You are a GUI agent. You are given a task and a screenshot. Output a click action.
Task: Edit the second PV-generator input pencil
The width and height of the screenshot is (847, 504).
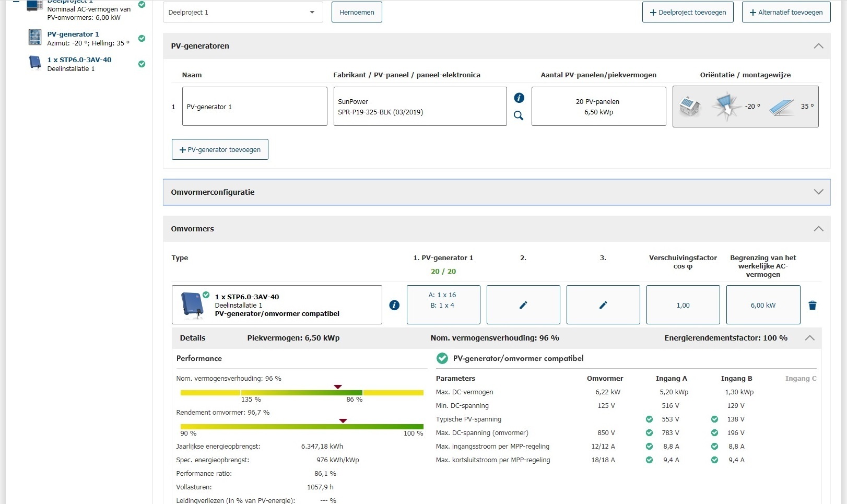[523, 305]
